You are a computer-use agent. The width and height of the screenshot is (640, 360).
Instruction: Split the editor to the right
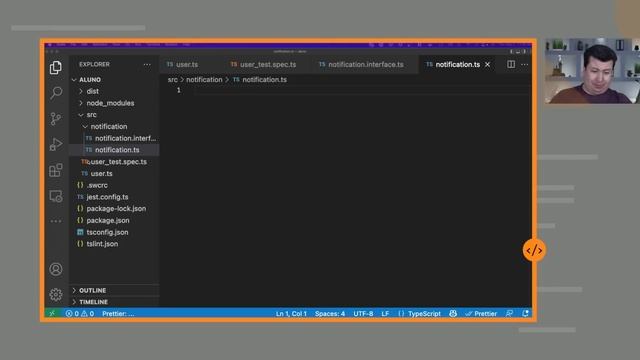point(511,64)
